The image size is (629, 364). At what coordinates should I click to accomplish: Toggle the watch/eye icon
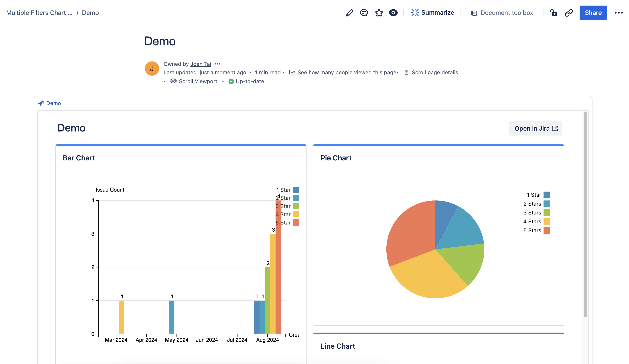point(393,12)
